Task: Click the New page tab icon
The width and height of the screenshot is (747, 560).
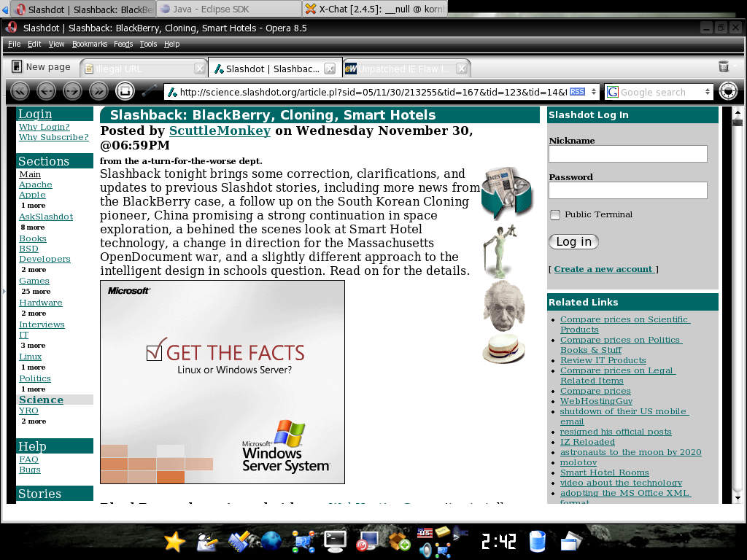Action: pyautogui.click(x=18, y=66)
